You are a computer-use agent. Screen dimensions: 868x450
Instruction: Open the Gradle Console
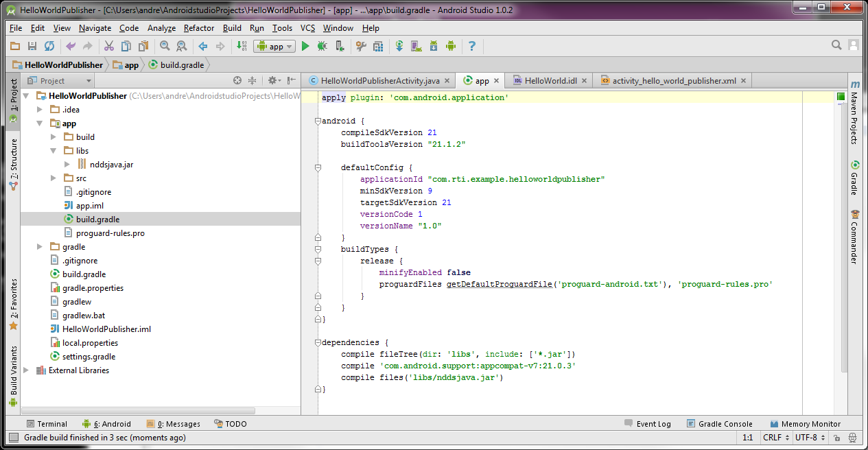point(720,424)
